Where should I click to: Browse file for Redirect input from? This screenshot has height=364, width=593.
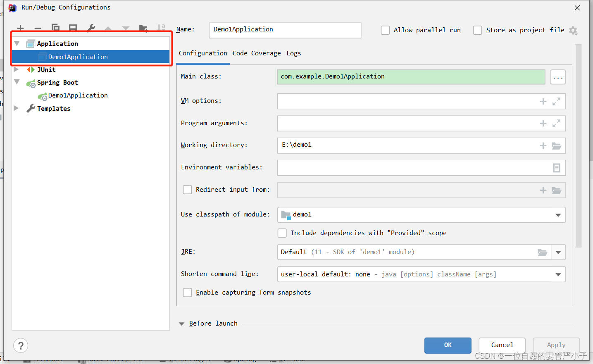tap(557, 190)
